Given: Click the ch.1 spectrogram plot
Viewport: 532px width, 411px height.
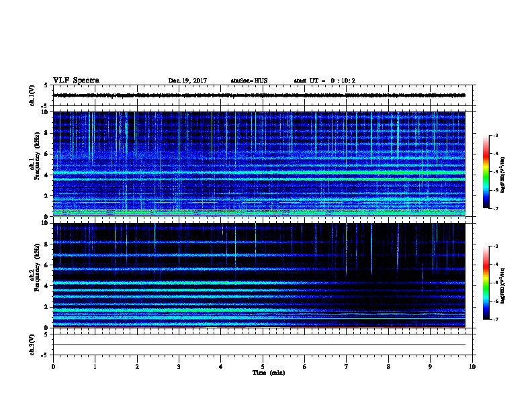Looking at the screenshot, I should [x=259, y=164].
